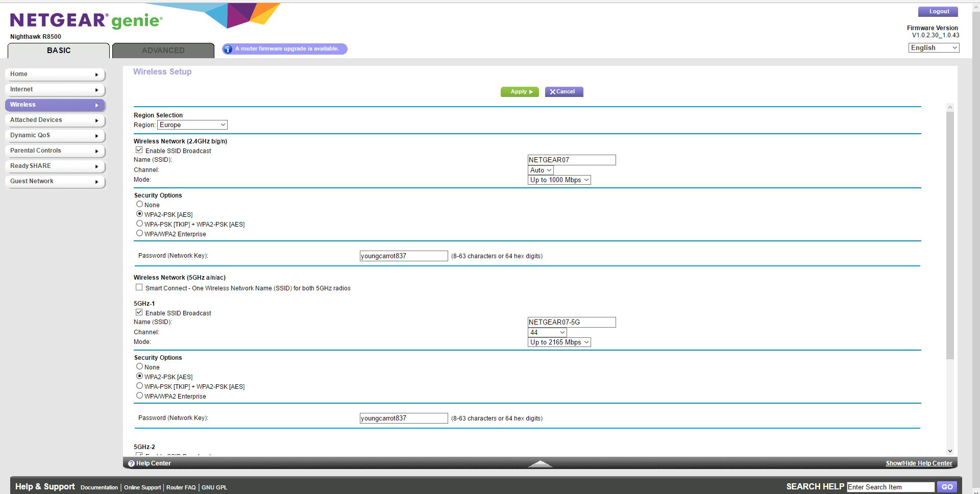980x494 pixels.
Task: Open the Home menu item
Action: click(x=55, y=75)
